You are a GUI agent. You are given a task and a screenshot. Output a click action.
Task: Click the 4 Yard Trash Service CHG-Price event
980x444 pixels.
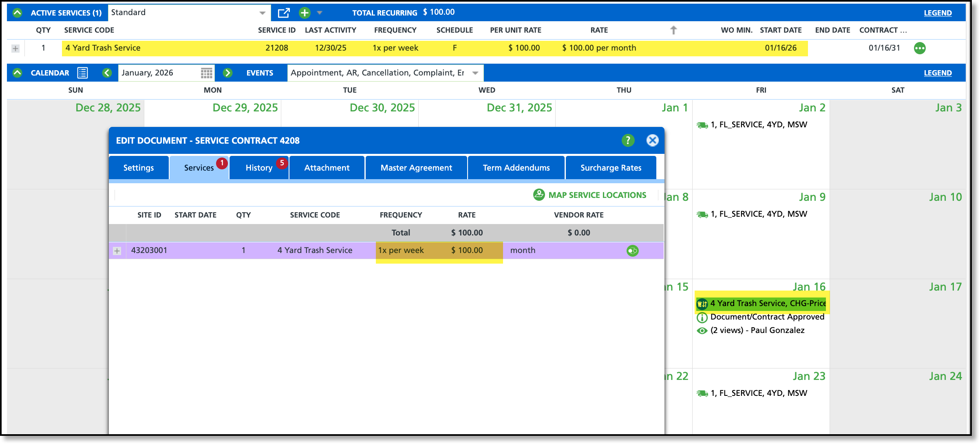(x=761, y=304)
